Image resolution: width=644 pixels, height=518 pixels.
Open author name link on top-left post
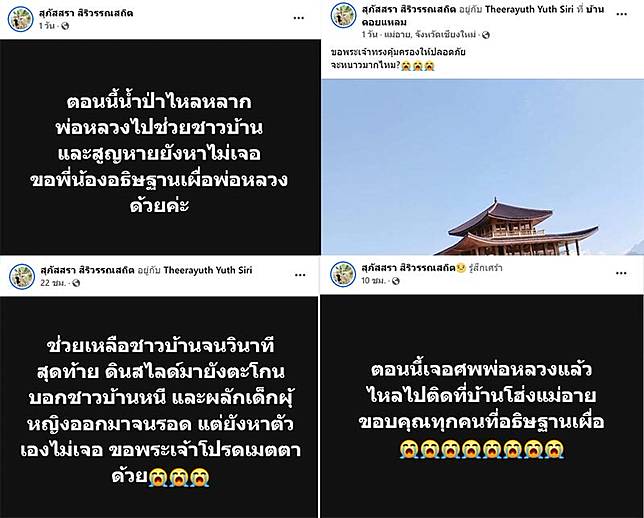tap(86, 13)
